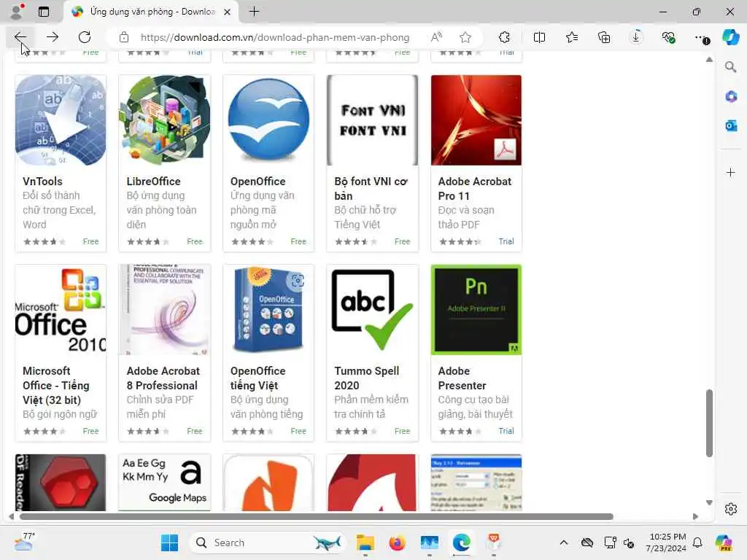Image resolution: width=747 pixels, height=560 pixels.
Task: Go back to the previous page
Action: point(20,37)
